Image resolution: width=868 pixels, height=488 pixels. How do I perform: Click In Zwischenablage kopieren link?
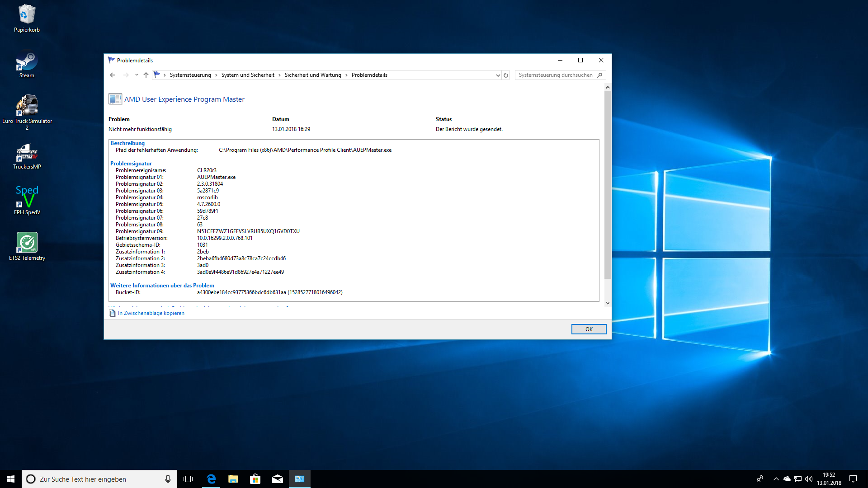tap(151, 313)
